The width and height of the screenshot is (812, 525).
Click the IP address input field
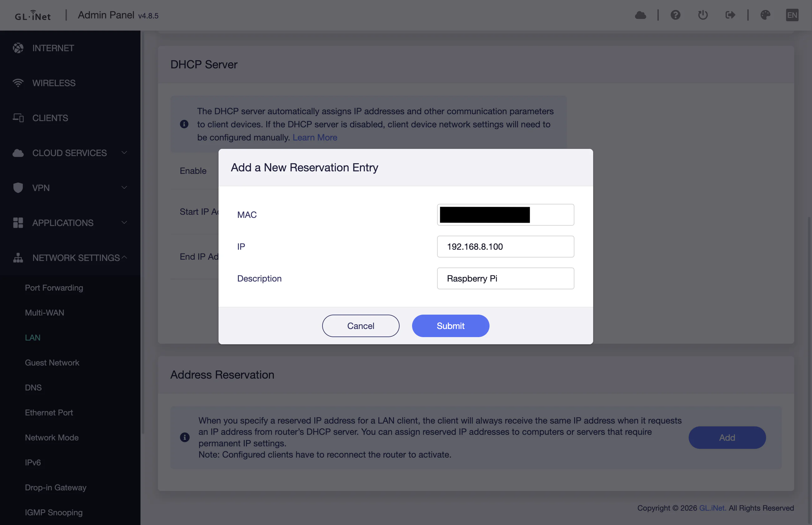coord(505,247)
